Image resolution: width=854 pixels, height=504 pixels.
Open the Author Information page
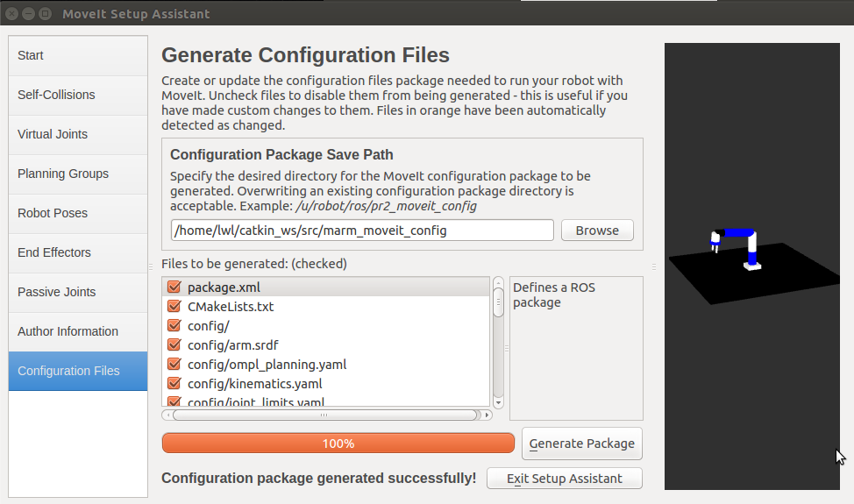[78, 331]
